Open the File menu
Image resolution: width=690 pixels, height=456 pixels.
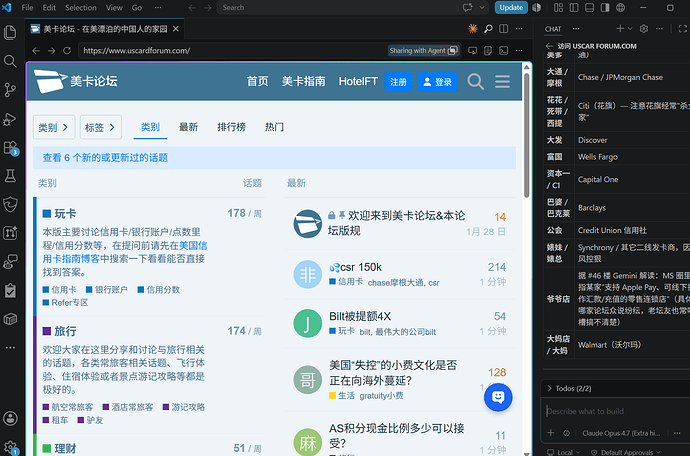coord(27,7)
